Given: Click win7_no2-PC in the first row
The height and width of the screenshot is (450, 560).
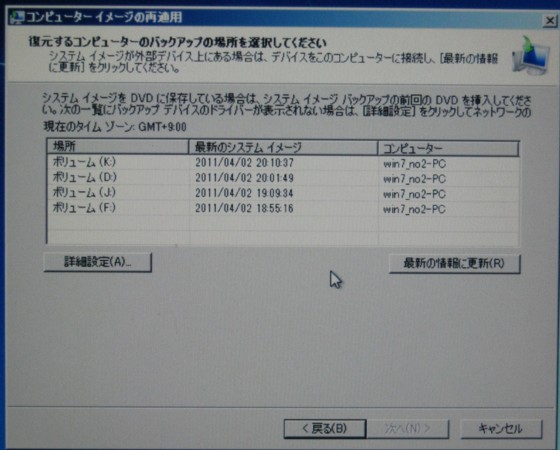Looking at the screenshot, I should coord(414,164).
